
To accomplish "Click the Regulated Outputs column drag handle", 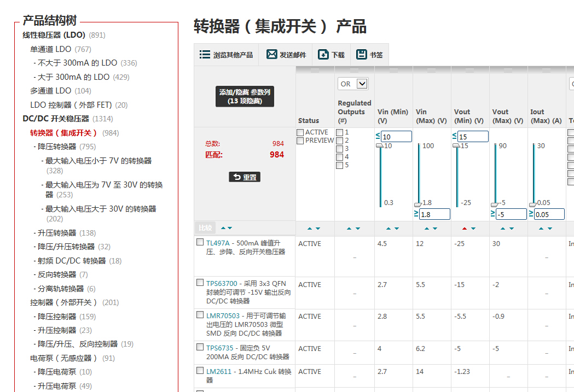I will coord(355,70).
